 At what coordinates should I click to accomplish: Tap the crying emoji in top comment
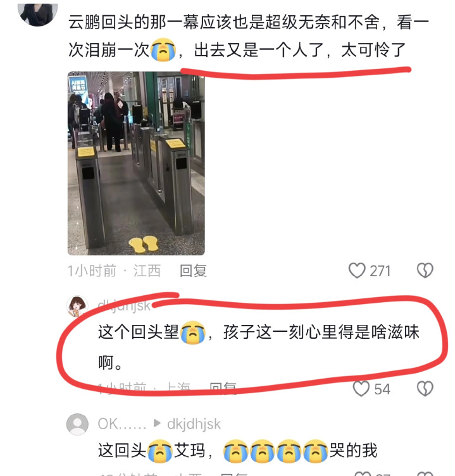click(163, 49)
